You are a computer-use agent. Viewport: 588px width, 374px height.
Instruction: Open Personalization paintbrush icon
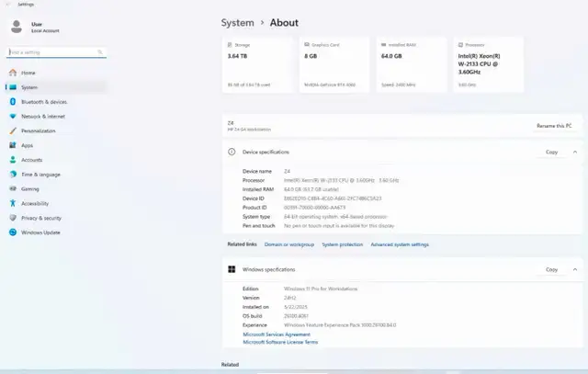(13, 130)
